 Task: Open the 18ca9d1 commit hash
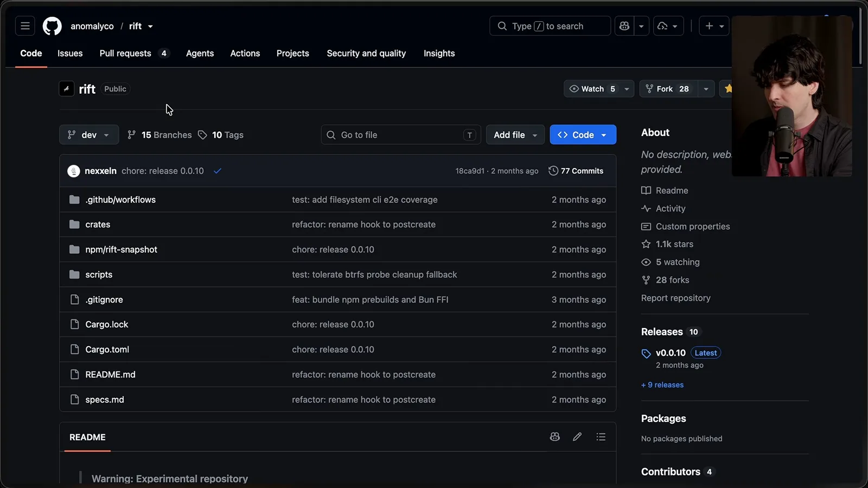coord(470,171)
